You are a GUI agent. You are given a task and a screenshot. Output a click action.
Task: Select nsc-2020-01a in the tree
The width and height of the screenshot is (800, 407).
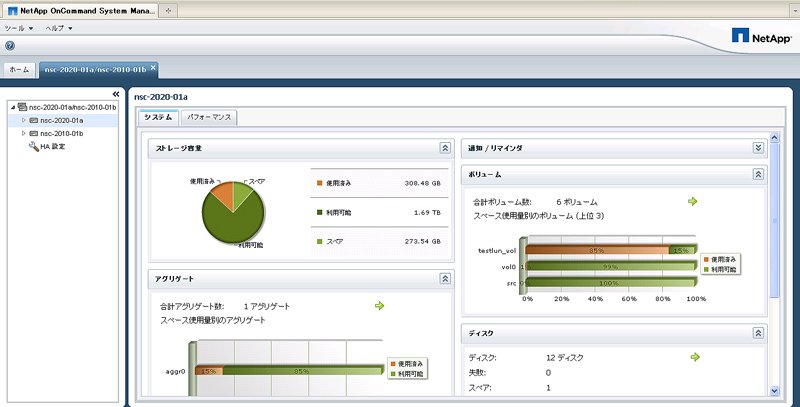pyautogui.click(x=62, y=121)
